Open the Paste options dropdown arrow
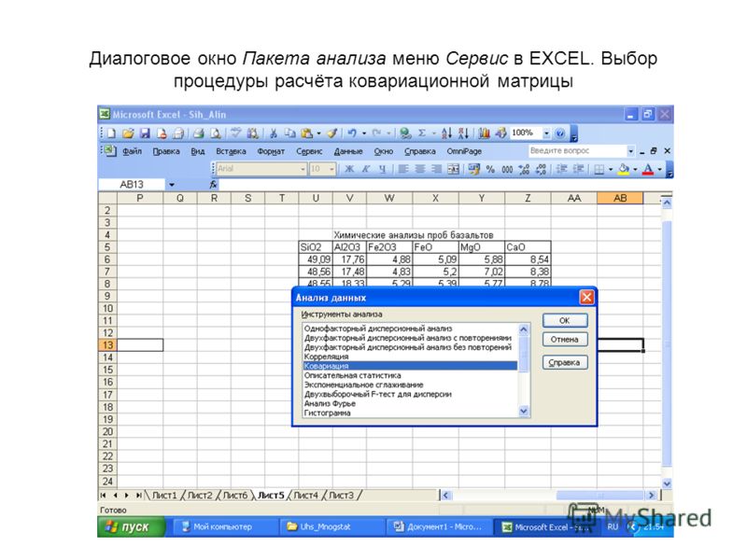The width and height of the screenshot is (747, 560). 318,133
